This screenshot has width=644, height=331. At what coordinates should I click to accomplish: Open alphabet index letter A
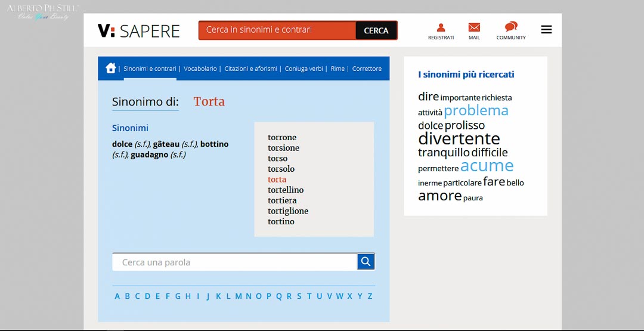point(117,296)
